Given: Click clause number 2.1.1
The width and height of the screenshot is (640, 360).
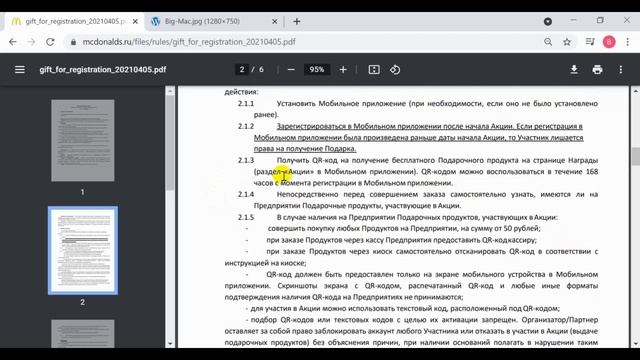Looking at the screenshot, I should tap(246, 104).
